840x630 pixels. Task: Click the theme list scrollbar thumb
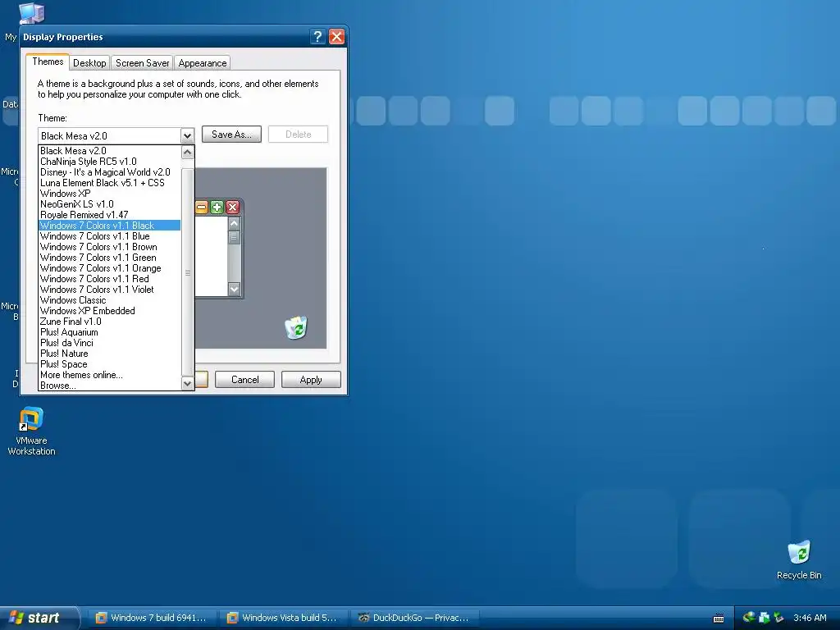[x=188, y=272]
